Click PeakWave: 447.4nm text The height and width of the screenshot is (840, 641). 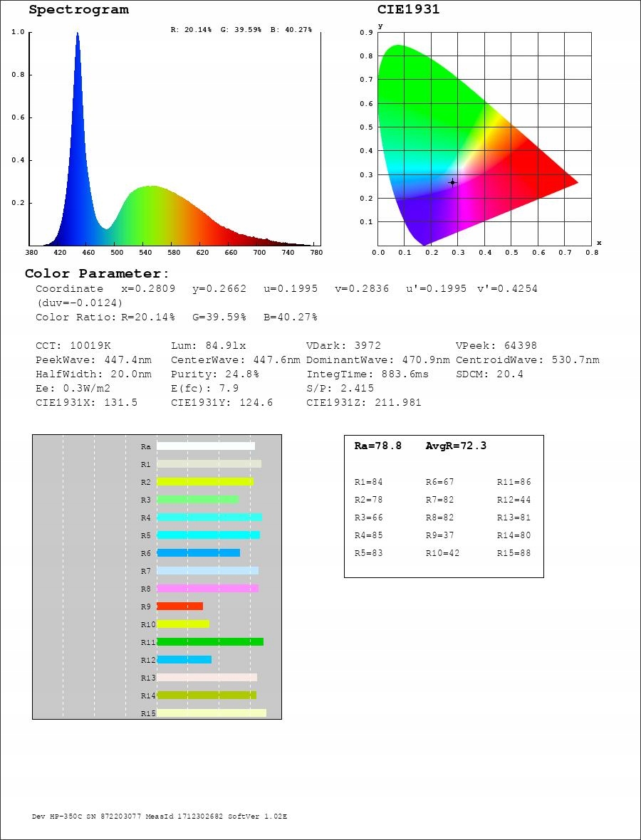[94, 360]
